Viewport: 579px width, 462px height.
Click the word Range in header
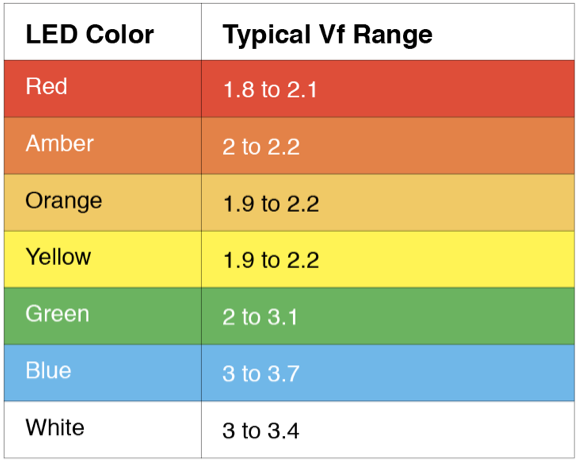[x=393, y=35]
